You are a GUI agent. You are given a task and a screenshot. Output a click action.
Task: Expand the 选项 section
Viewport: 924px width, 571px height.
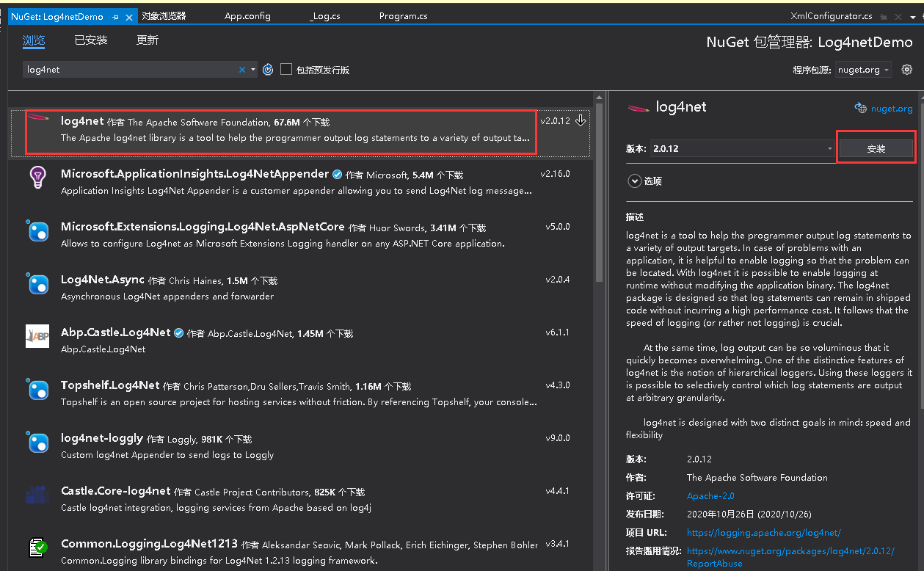click(634, 181)
